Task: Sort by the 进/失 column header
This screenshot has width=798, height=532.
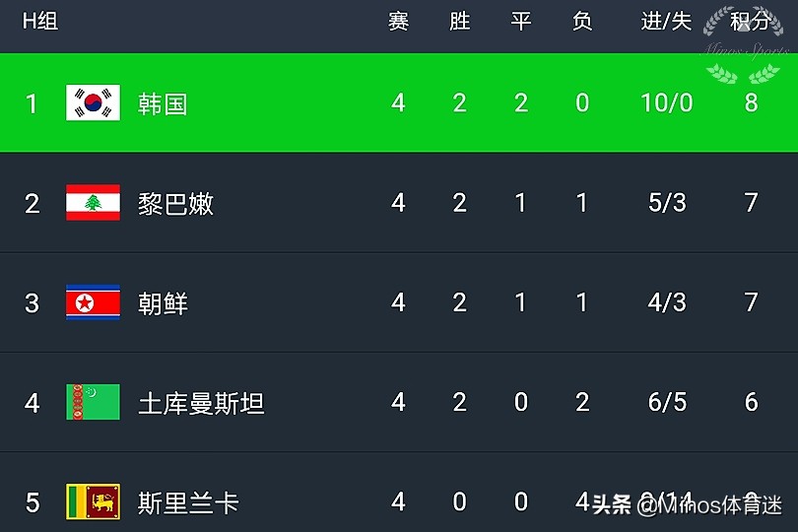Action: 666,21
